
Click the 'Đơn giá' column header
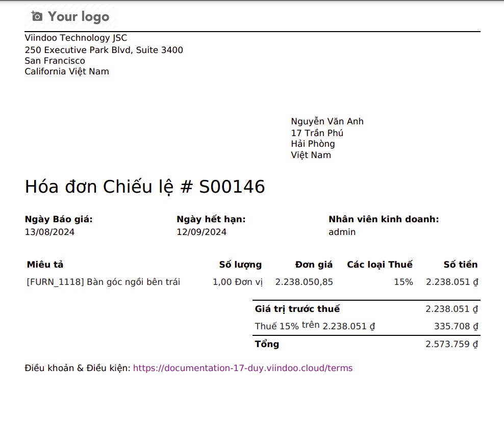pyautogui.click(x=314, y=265)
